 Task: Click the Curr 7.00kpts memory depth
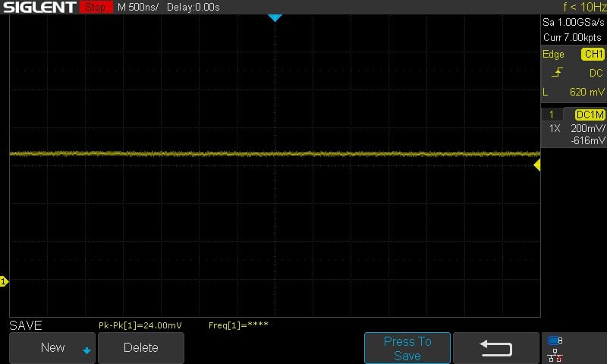coord(572,37)
